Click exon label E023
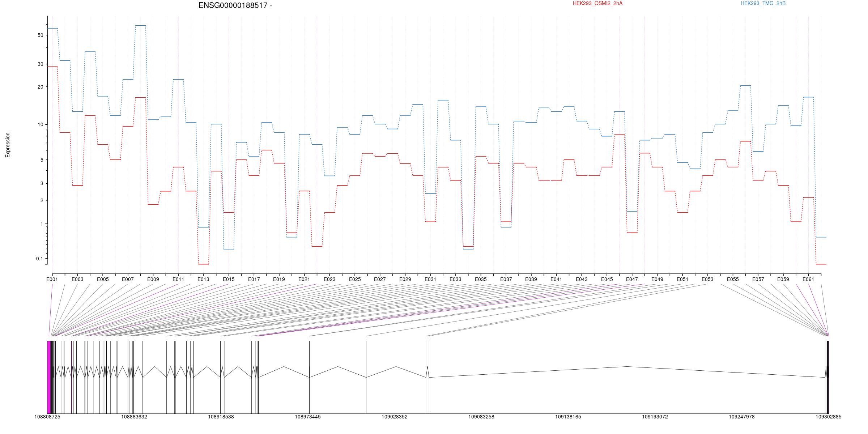The image size is (868, 434). point(329,279)
